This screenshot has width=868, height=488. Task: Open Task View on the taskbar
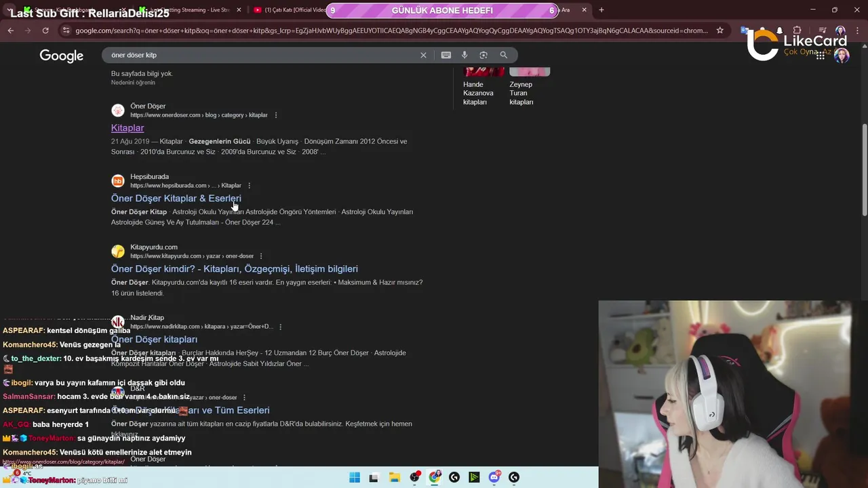[x=374, y=477]
